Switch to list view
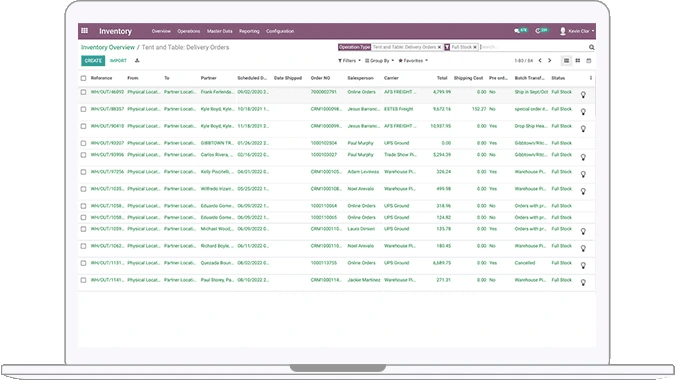Screen dimensions: 675x380 (x=567, y=61)
